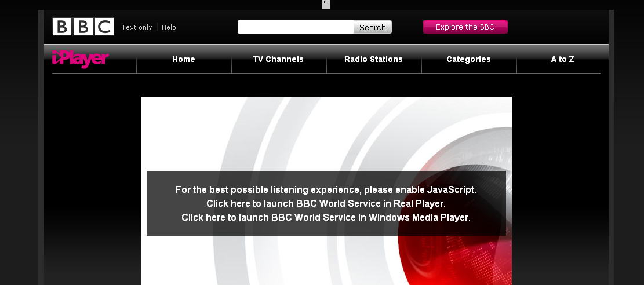644x285 pixels.
Task: Click the pink iPlayer logo
Action: tap(81, 59)
